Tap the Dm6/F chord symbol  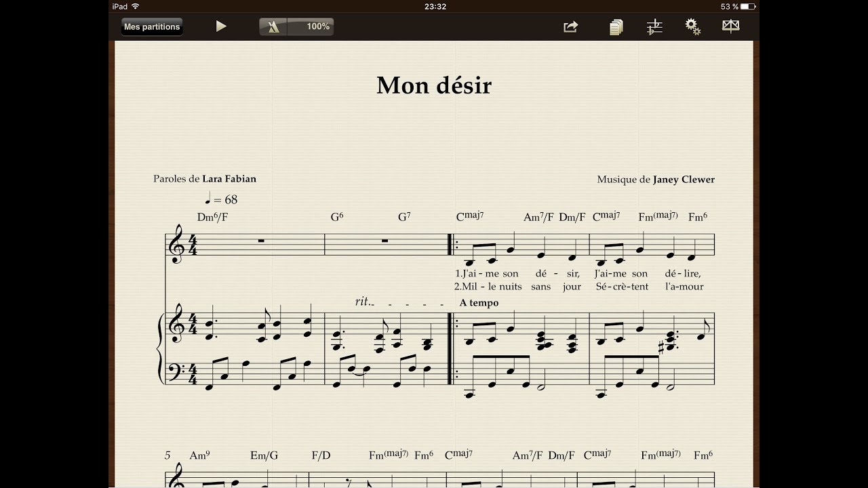[x=212, y=217]
